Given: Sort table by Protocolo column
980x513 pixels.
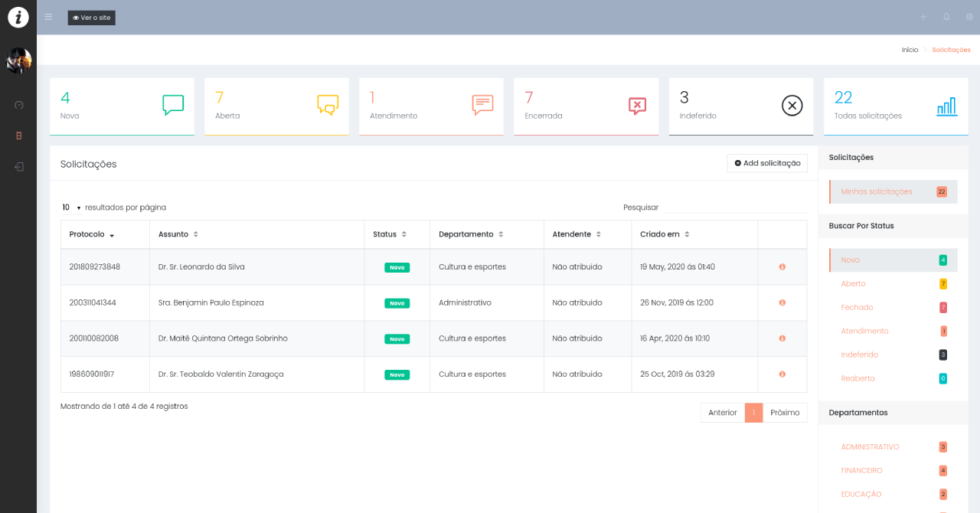Looking at the screenshot, I should (x=92, y=234).
